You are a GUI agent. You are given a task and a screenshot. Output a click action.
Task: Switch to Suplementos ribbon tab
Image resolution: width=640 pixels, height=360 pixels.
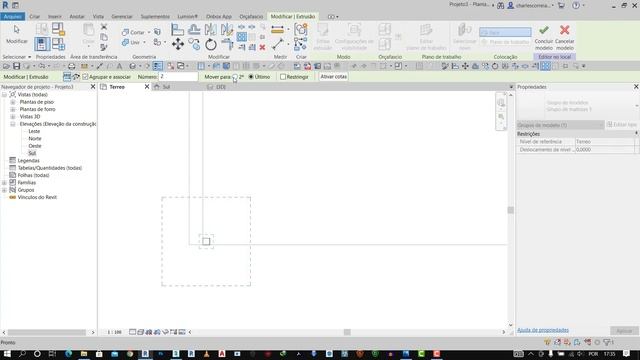coord(155,17)
